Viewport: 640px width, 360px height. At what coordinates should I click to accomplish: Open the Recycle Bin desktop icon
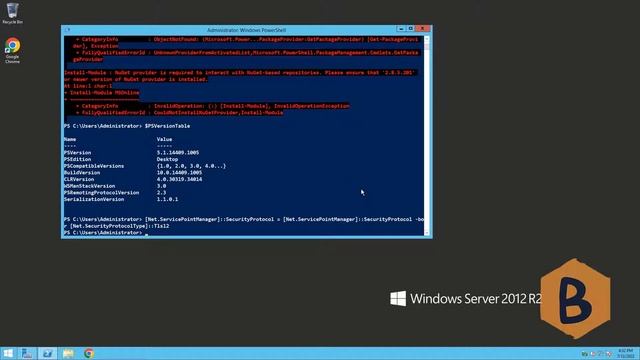[12, 13]
